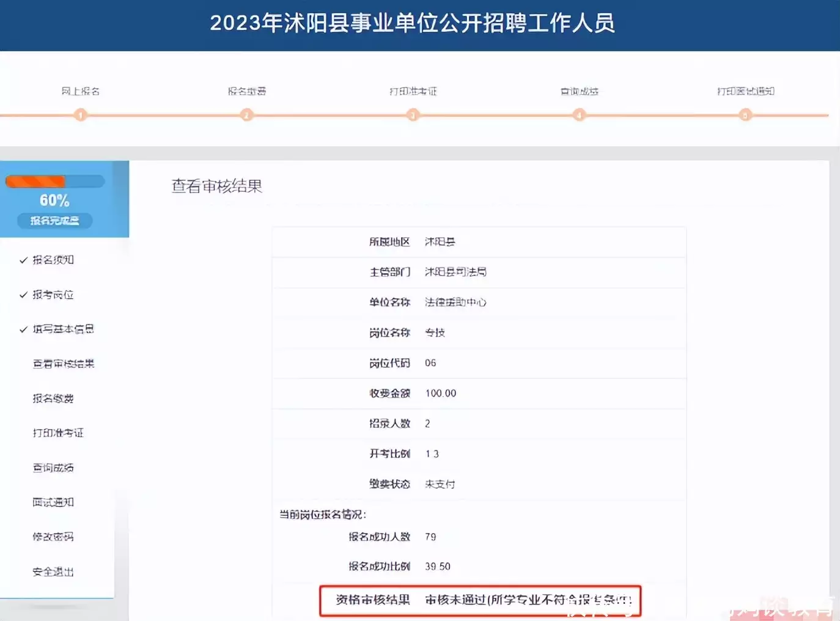Click step 5 circle under 打印面试通知
Image resolution: width=840 pixels, height=621 pixels.
tap(745, 115)
